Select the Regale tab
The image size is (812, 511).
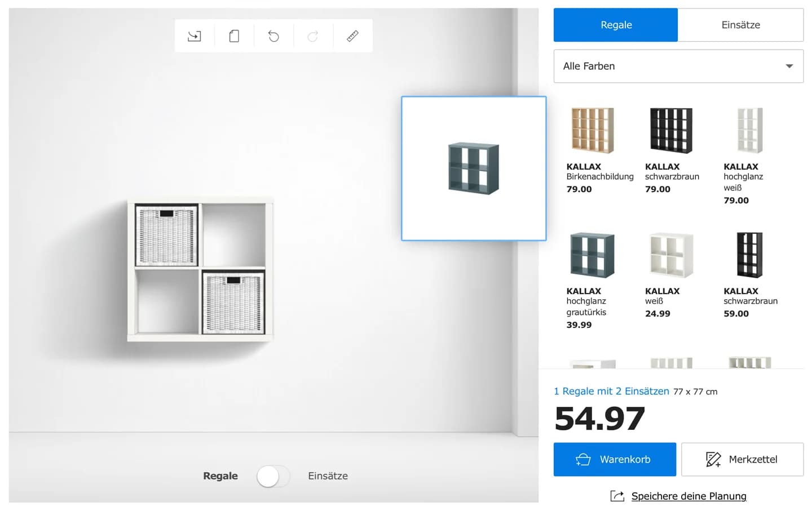pos(616,25)
